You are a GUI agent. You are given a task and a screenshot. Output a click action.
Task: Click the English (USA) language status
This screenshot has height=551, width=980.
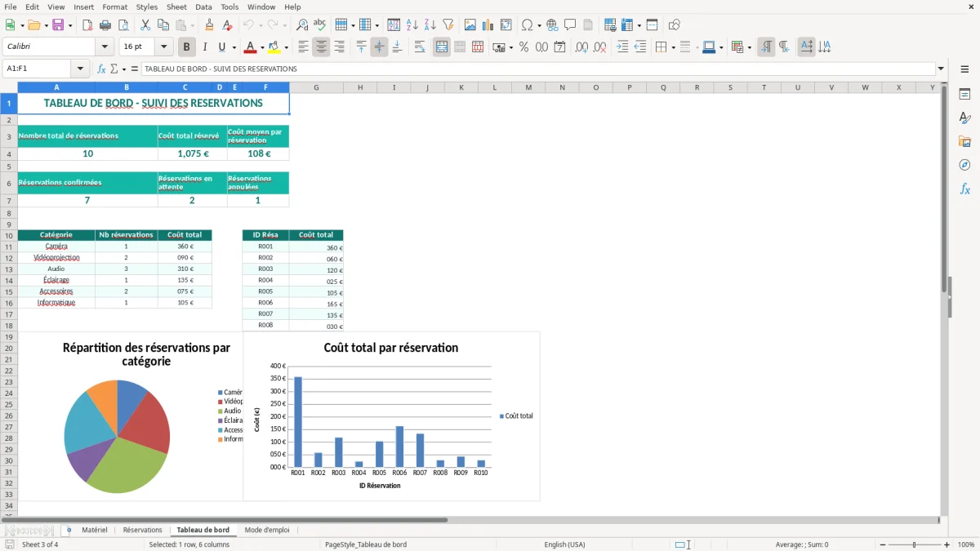564,544
